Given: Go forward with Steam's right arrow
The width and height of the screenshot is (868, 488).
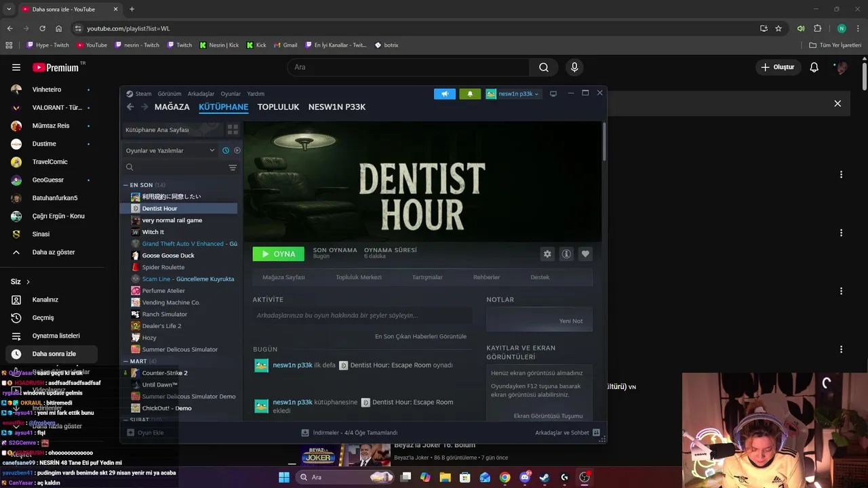Looking at the screenshot, I should coord(144,107).
